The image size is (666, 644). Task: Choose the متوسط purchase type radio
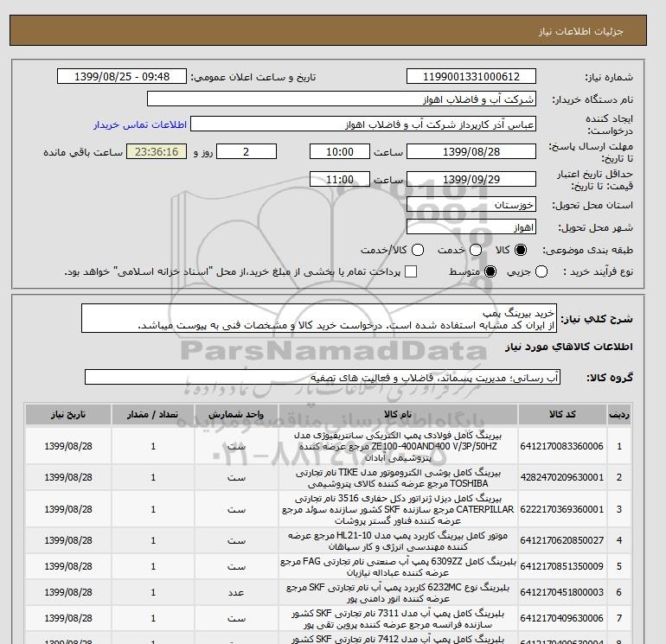[x=490, y=271]
